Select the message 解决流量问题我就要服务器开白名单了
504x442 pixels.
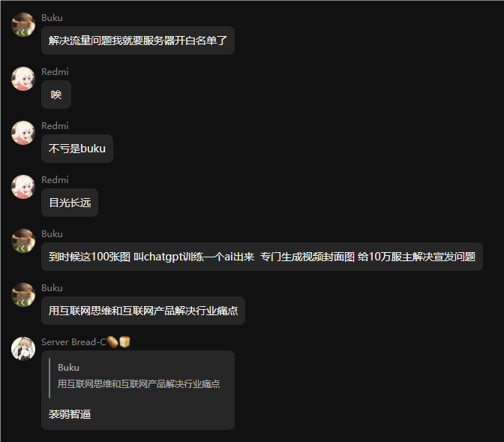(x=138, y=41)
